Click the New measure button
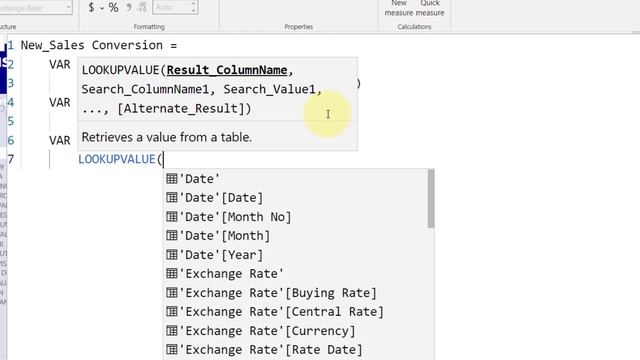This screenshot has width=640, height=360. (x=398, y=8)
